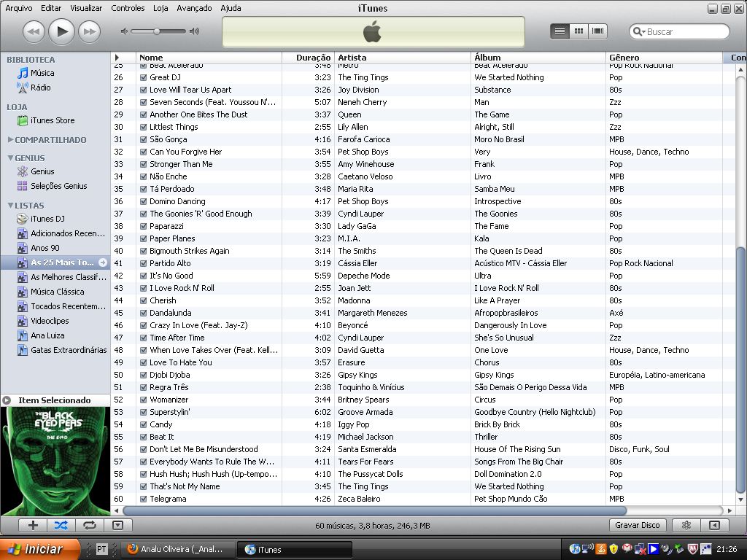
Task: Open Anos 90 smart playlist
Action: (39, 248)
